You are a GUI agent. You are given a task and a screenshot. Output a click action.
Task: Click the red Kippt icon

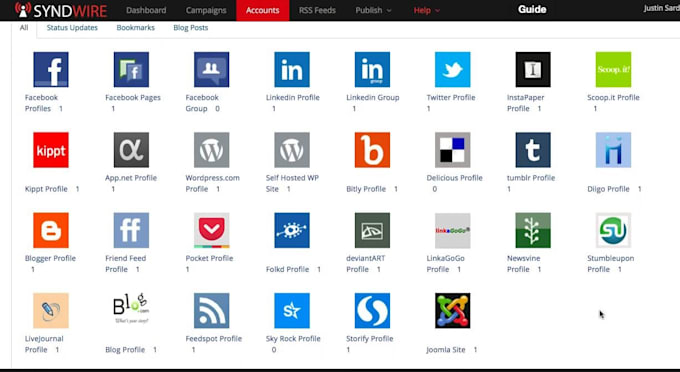[51, 150]
